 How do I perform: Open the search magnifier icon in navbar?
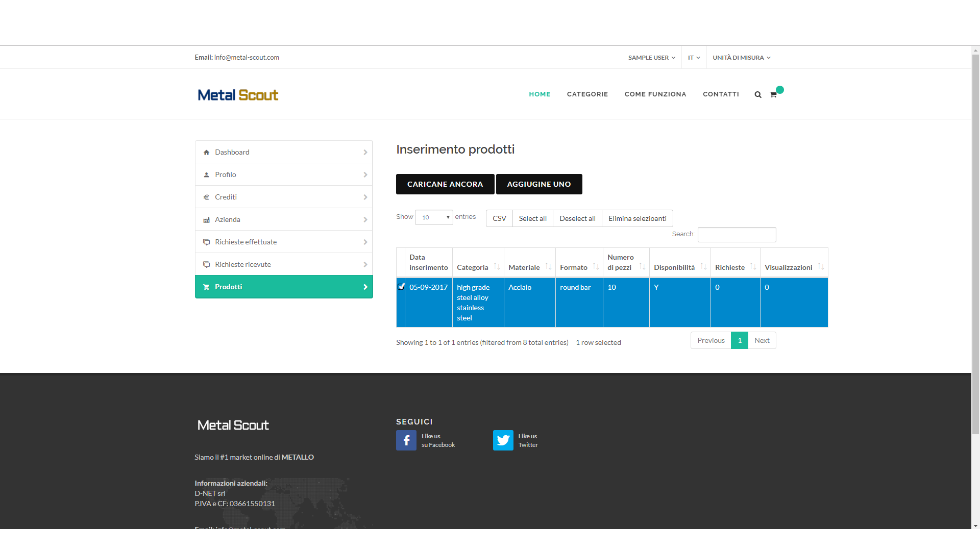(x=758, y=94)
